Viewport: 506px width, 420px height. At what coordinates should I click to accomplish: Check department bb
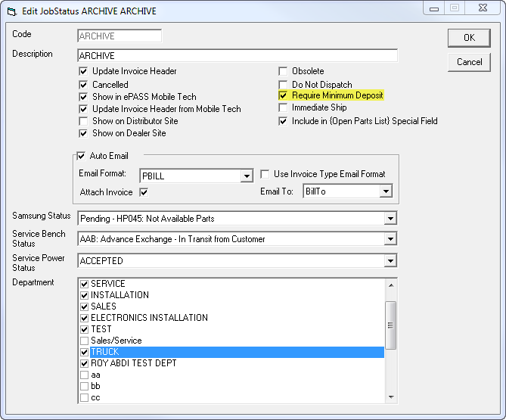click(84, 386)
